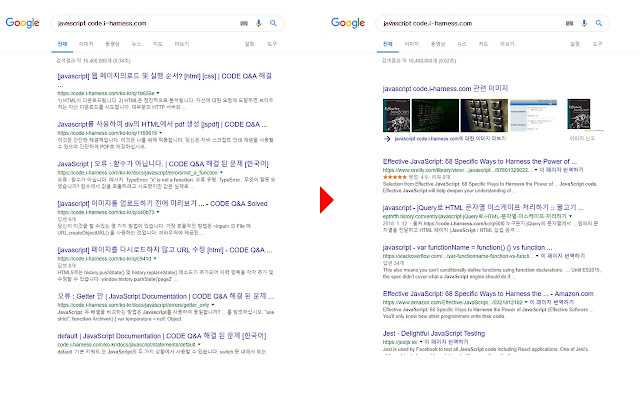Expand URL dropdown arrow under the 함수가 아닙니다 result

[221, 173]
